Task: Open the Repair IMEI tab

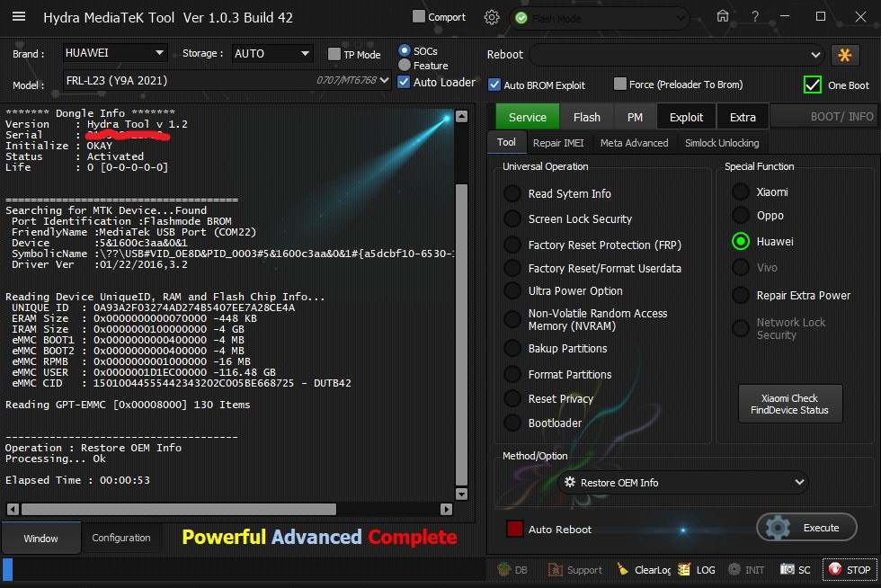Action: (x=557, y=143)
